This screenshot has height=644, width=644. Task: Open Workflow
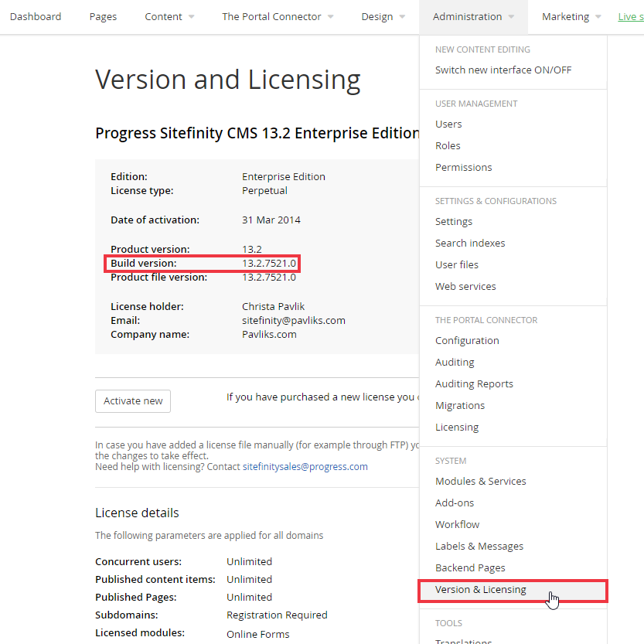coord(457,524)
